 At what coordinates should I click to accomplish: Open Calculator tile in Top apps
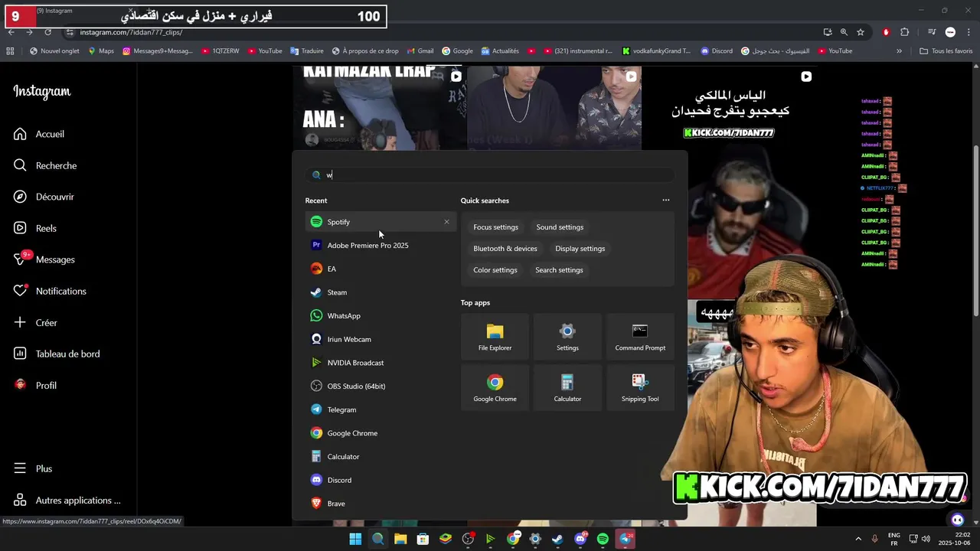(567, 388)
